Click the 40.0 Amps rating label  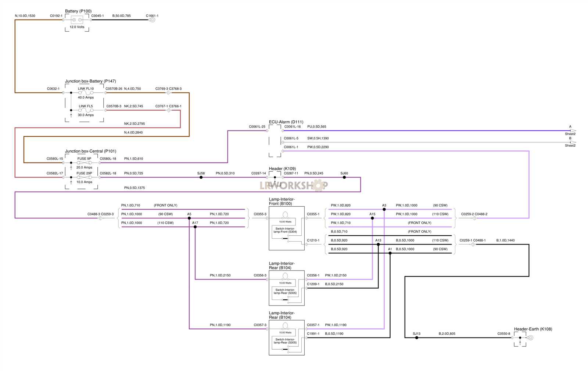click(86, 97)
